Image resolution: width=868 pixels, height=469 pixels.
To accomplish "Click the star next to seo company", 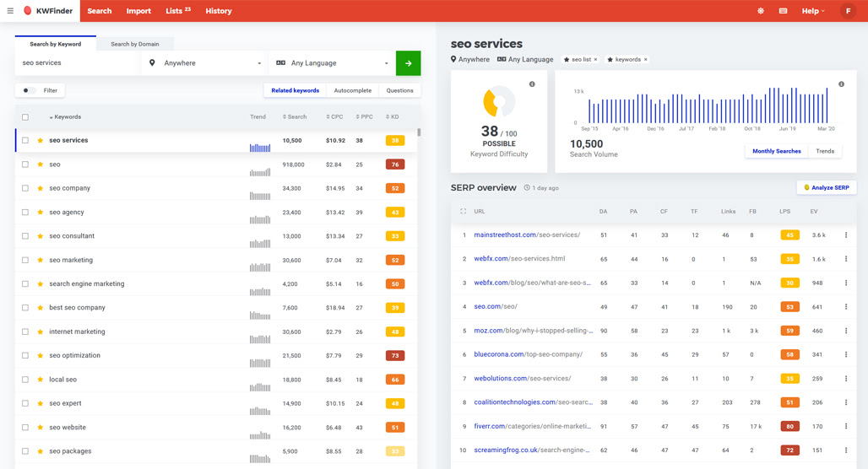I will pos(40,188).
